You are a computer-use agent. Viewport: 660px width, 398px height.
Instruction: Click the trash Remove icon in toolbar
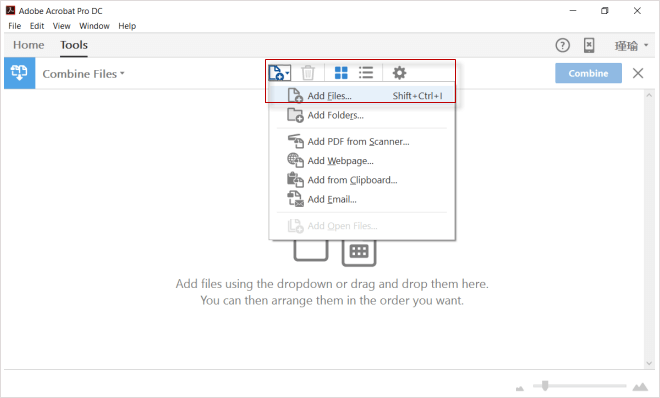click(308, 73)
